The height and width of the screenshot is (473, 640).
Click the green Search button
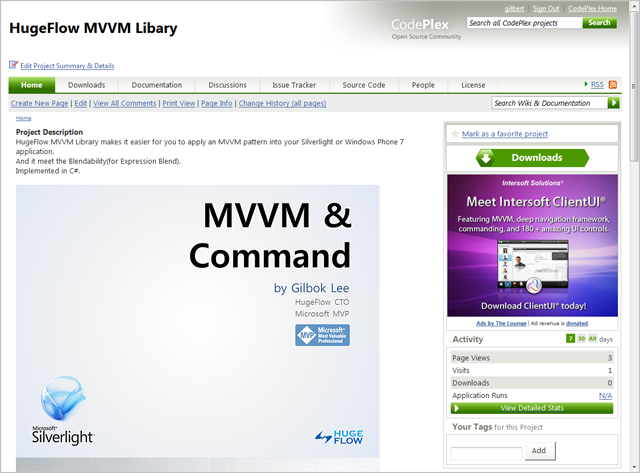click(x=599, y=23)
